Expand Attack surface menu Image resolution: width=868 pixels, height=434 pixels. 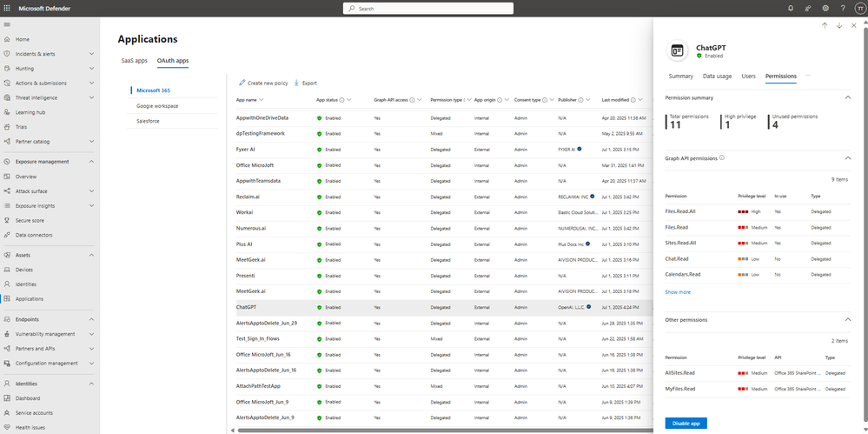pyautogui.click(x=91, y=191)
